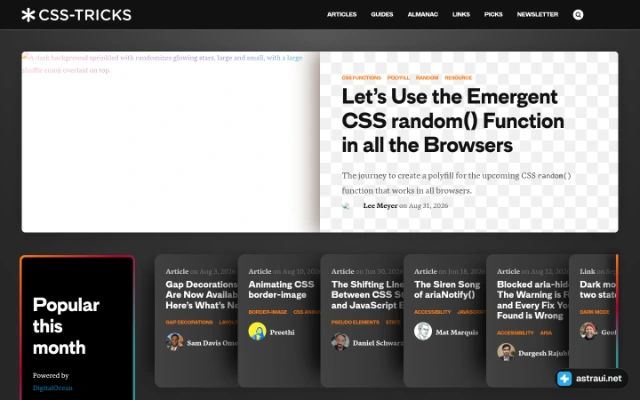The height and width of the screenshot is (400, 640).
Task: Click the Daniel Schwarz author name
Action: tap(378, 343)
